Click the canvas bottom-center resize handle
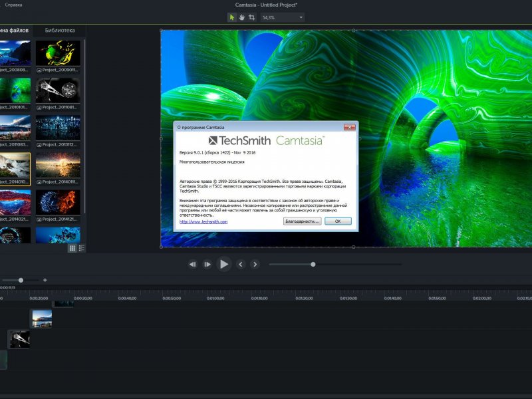 click(354, 247)
